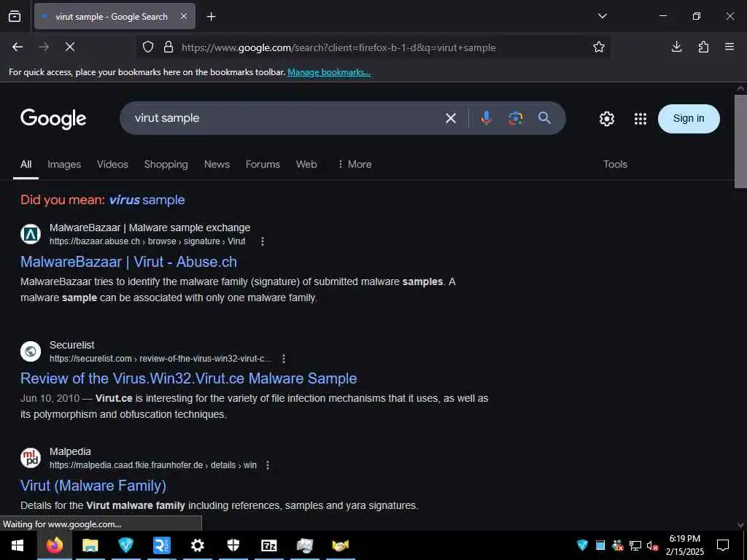The height and width of the screenshot is (560, 747).
Task: Select the All results tab
Action: point(26,164)
